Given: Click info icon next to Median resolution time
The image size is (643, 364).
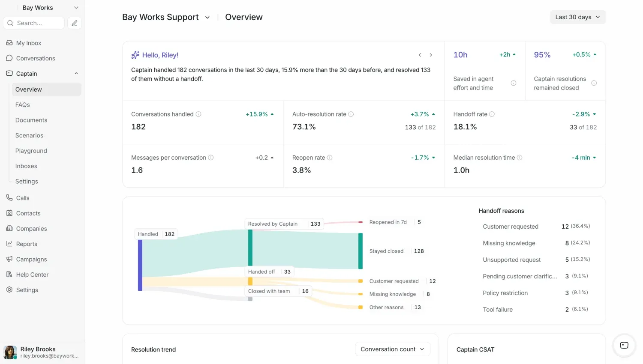Looking at the screenshot, I should [520, 158].
